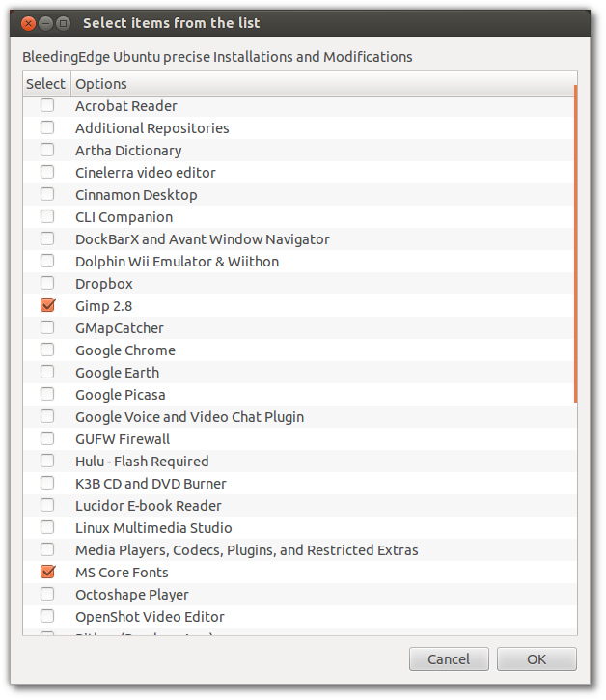Screen dimensions: 606x700
Task: Select 'DockBarX and Avant Window Navigator' text
Action: (x=202, y=239)
